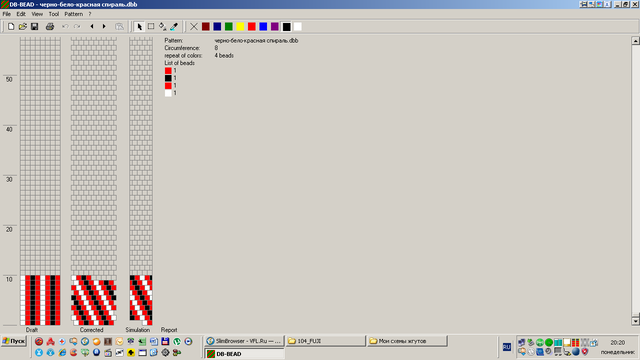Shift pattern left with left arrow icon
This screenshot has height=360, width=640.
[92, 27]
